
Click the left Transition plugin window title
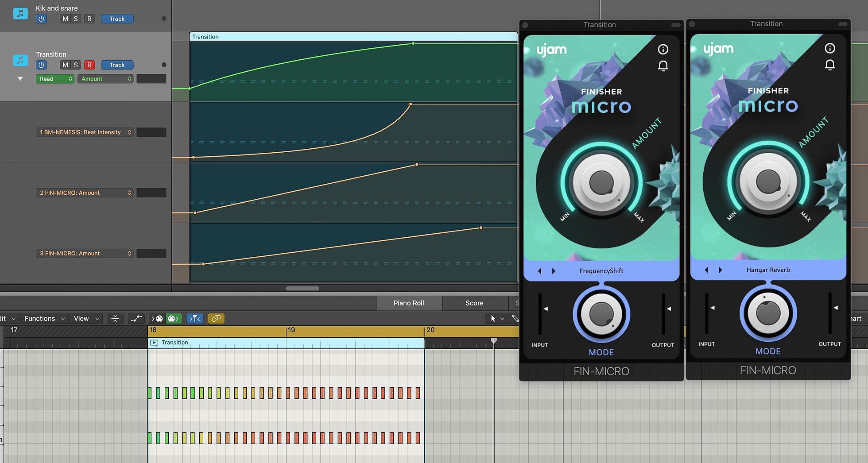click(600, 25)
